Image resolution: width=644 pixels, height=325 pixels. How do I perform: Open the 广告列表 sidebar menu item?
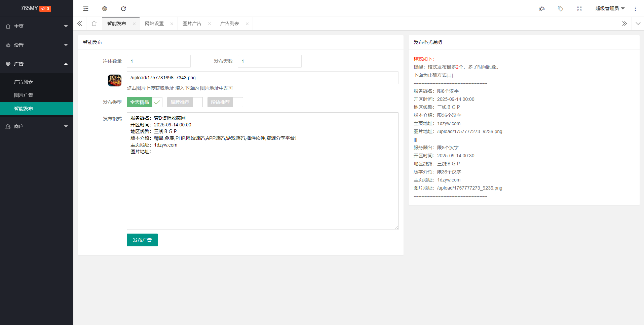pos(24,81)
